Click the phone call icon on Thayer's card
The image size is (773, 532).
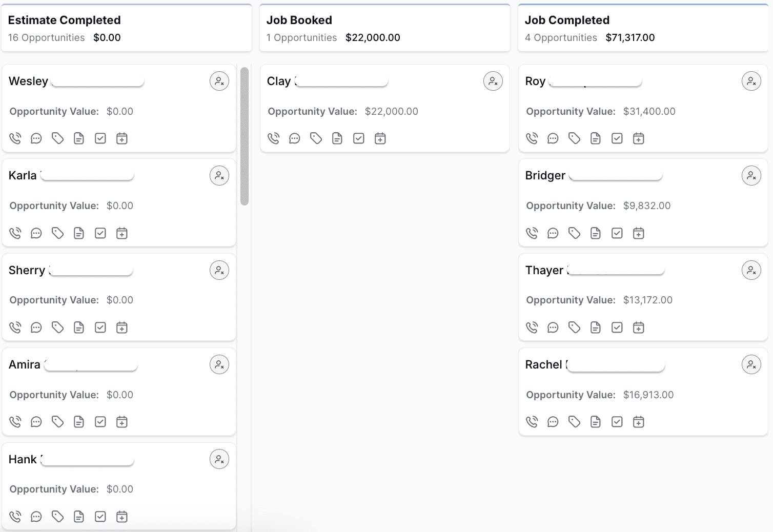pyautogui.click(x=532, y=328)
